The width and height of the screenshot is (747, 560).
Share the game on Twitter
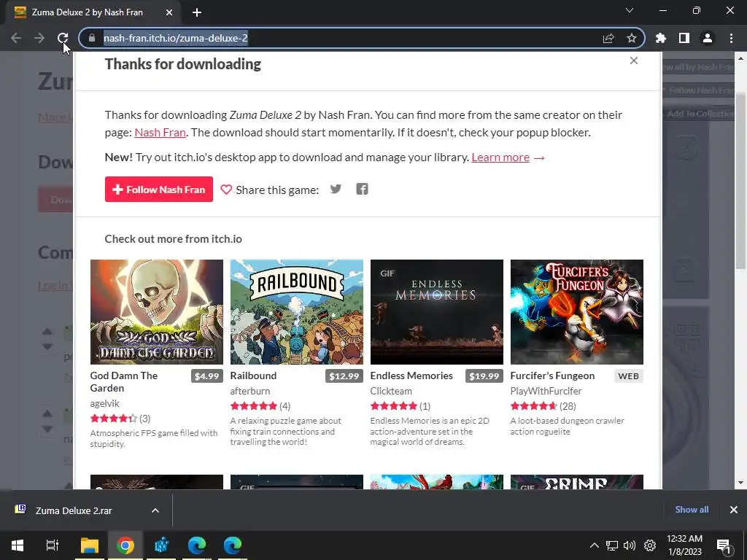coord(336,189)
